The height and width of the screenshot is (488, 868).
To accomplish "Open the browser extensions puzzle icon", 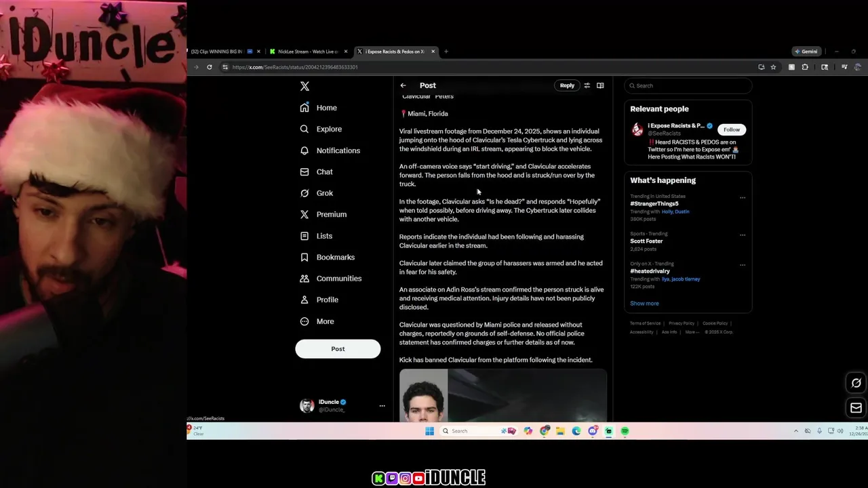I will [805, 67].
